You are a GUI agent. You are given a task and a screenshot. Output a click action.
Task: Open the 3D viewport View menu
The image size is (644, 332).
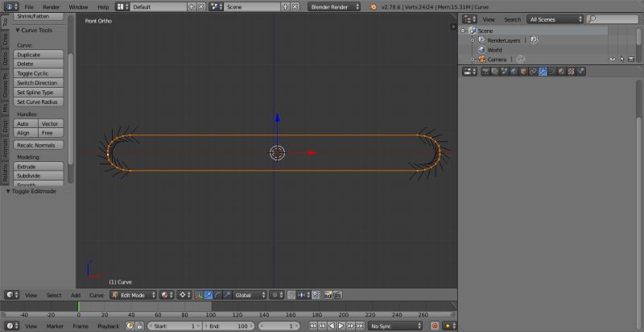[31, 296]
